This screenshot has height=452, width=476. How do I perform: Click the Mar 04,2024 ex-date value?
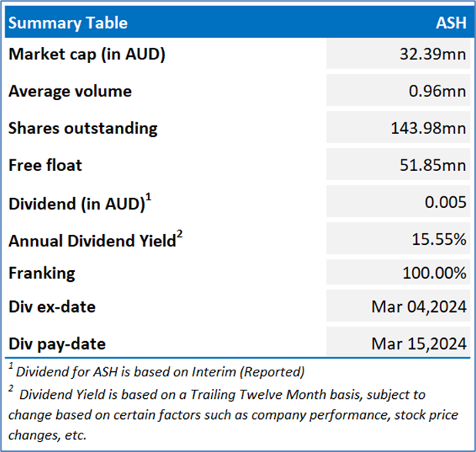pyautogui.click(x=419, y=306)
